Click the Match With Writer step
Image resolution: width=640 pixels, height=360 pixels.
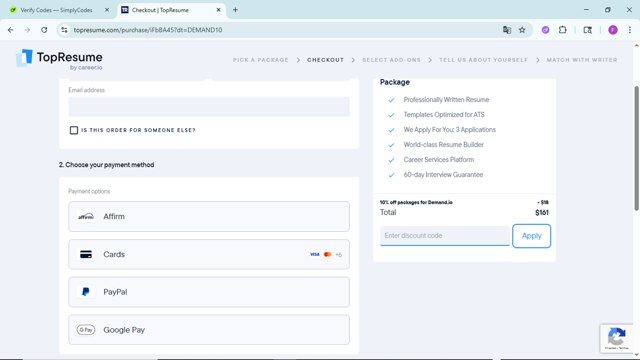click(582, 60)
